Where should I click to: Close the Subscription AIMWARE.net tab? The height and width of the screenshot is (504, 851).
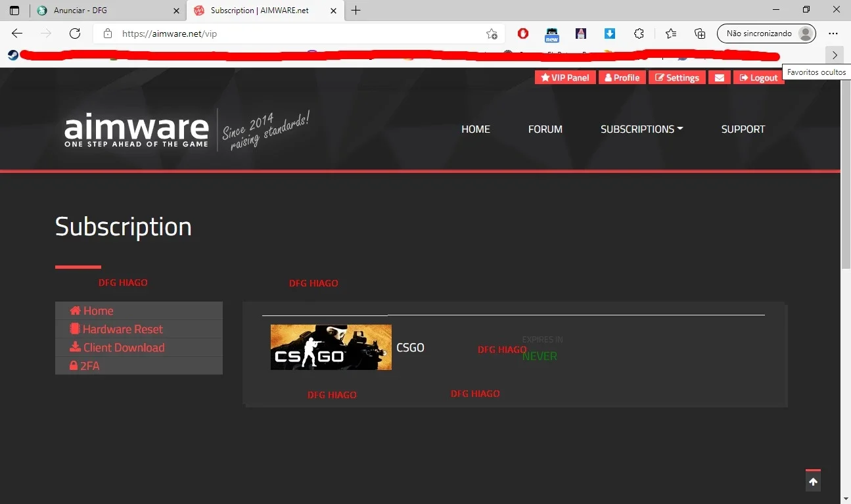334,11
